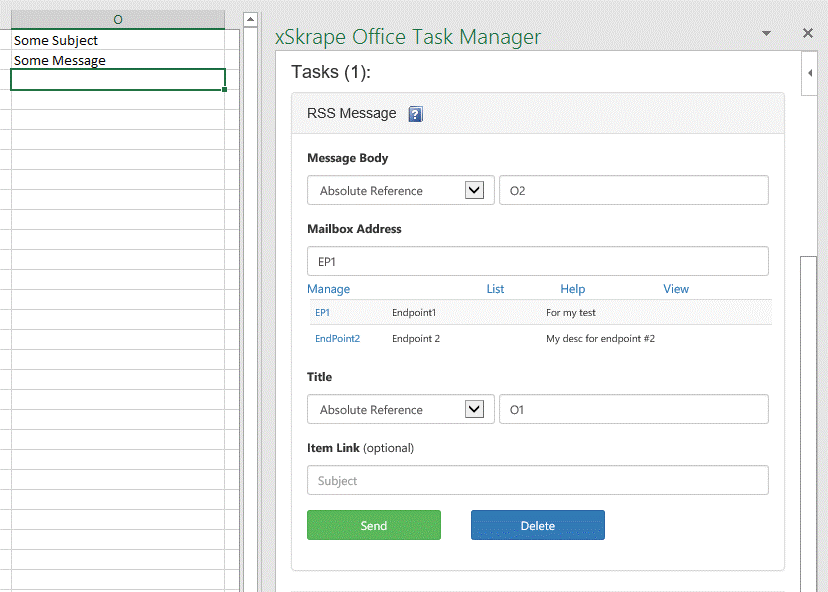Close the xSkrape Office Task Manager pane
828x592 pixels.
pos(807,33)
